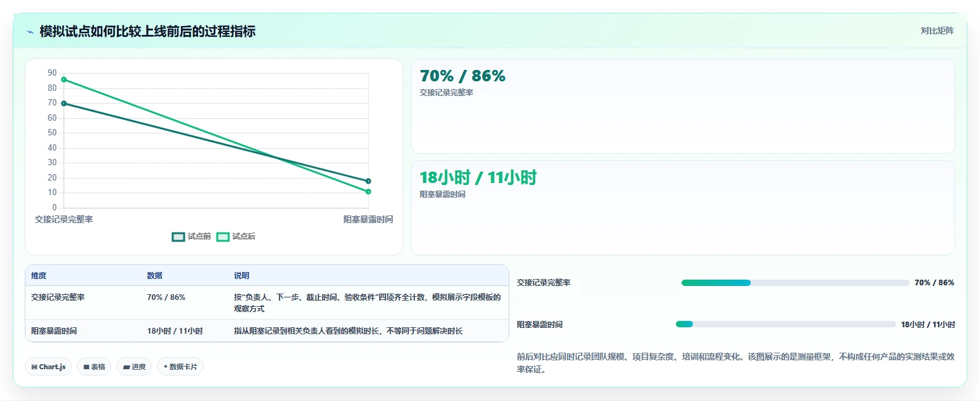Click the description starting with 按“负责人、下一步
This screenshot has width=980, height=401.
tap(367, 302)
